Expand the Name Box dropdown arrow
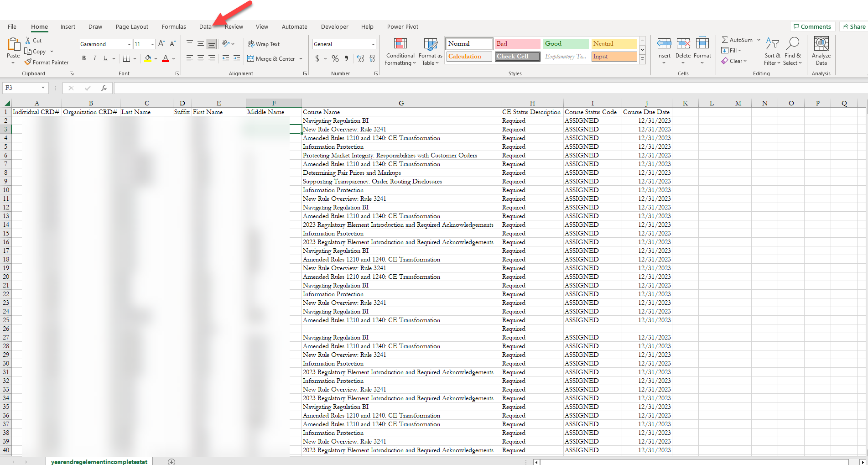Screen dimensions: 868x465 (43, 88)
